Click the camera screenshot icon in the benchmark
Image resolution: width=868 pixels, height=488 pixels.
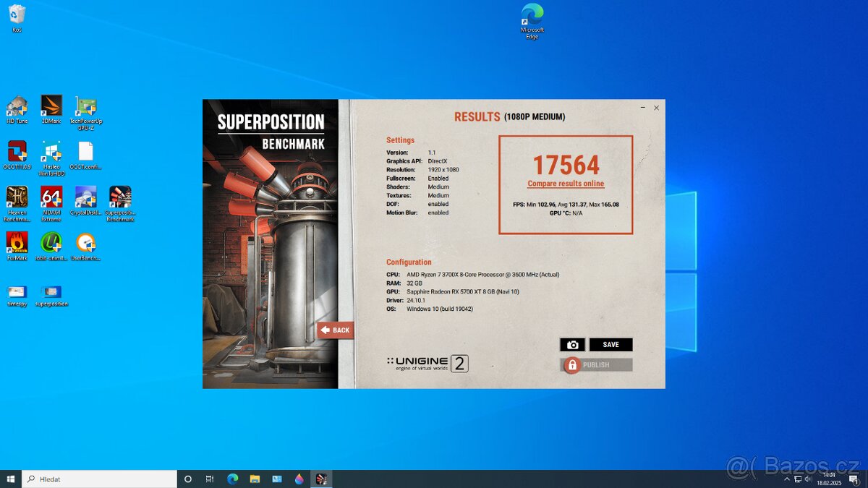pyautogui.click(x=572, y=344)
